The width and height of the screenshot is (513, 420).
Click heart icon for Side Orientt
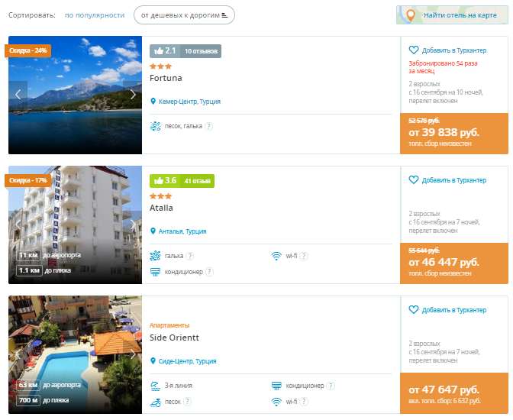414,310
